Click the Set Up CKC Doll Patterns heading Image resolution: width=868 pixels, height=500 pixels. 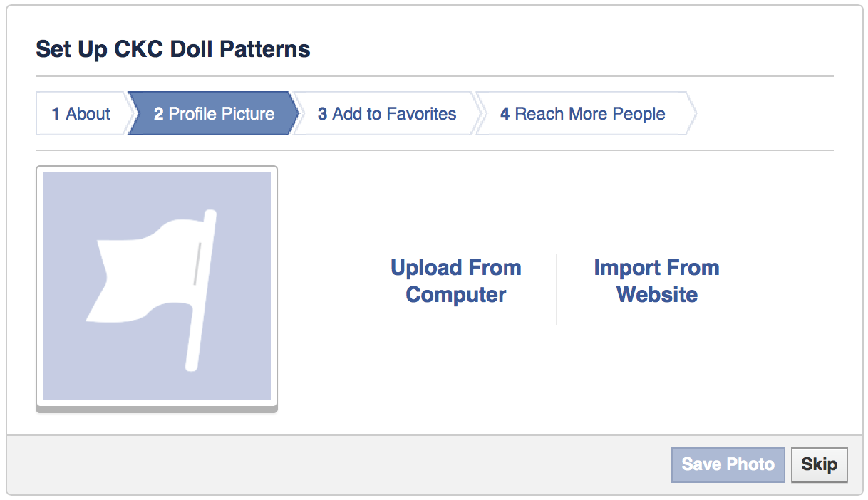tap(173, 50)
